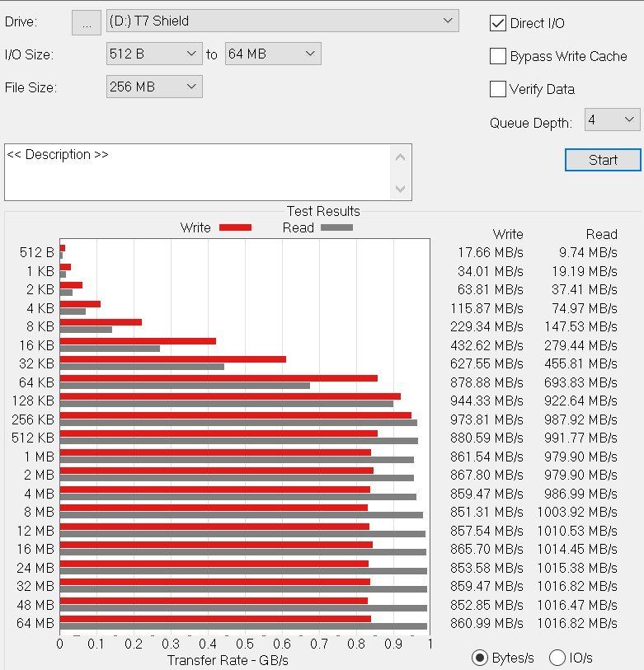Viewport: 644px width, 670px height.
Task: Click the read value 9.74 MB/s
Action: click(x=588, y=252)
